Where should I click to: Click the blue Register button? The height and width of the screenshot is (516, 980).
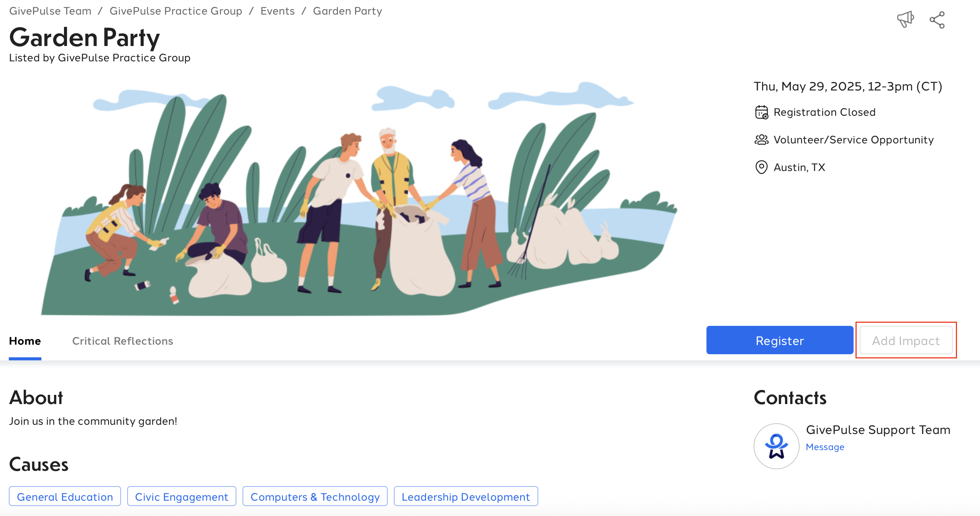(x=780, y=340)
